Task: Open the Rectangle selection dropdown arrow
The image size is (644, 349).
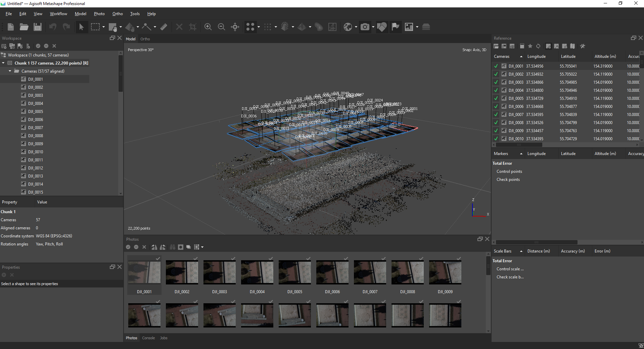Action: point(103,27)
